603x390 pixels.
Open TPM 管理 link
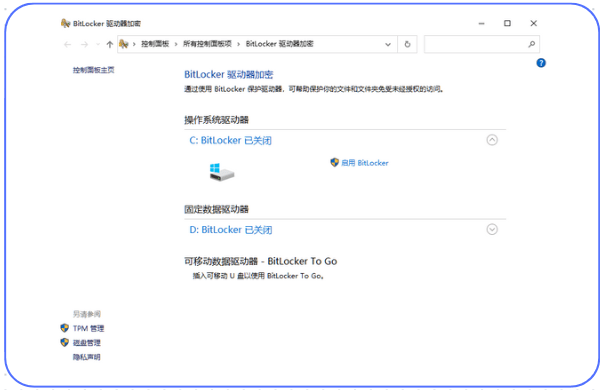click(88, 328)
